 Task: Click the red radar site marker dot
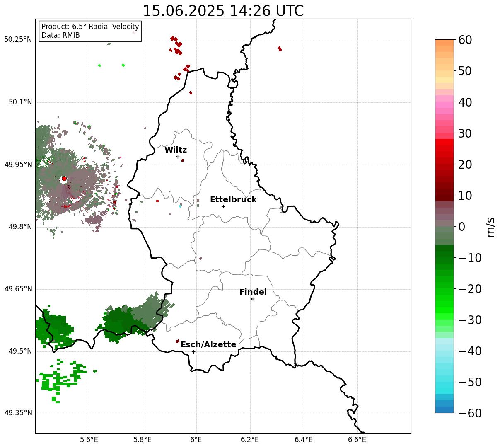pyautogui.click(x=64, y=179)
